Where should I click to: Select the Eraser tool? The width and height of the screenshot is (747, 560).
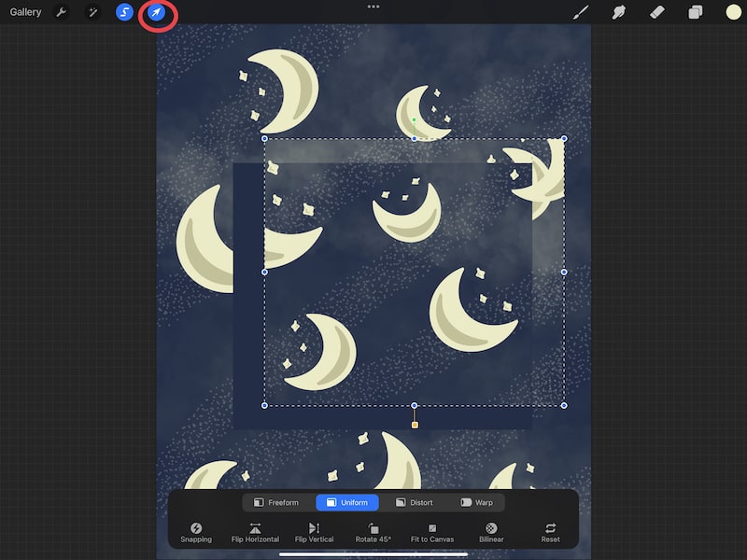[656, 12]
